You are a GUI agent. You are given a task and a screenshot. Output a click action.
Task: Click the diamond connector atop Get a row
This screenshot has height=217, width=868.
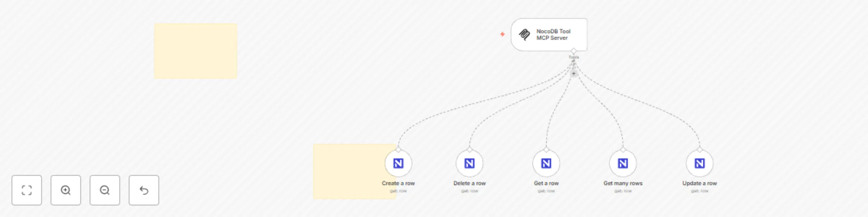546,150
